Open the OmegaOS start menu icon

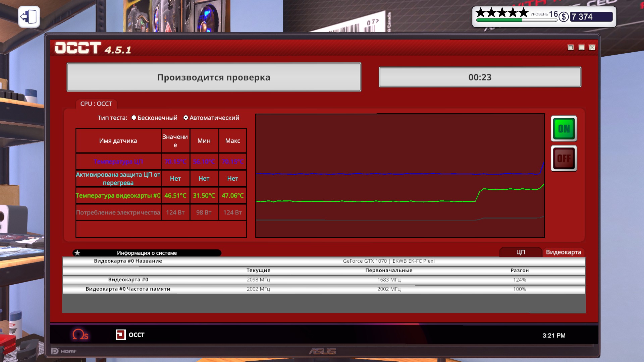tap(80, 335)
